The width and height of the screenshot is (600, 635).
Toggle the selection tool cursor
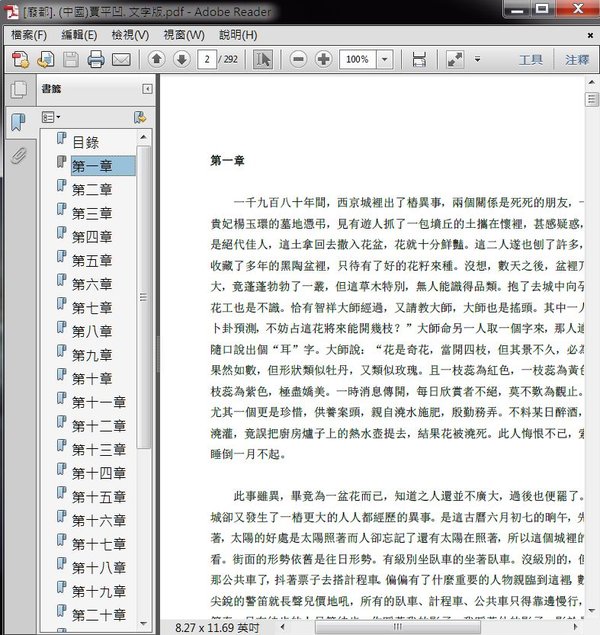[x=262, y=60]
